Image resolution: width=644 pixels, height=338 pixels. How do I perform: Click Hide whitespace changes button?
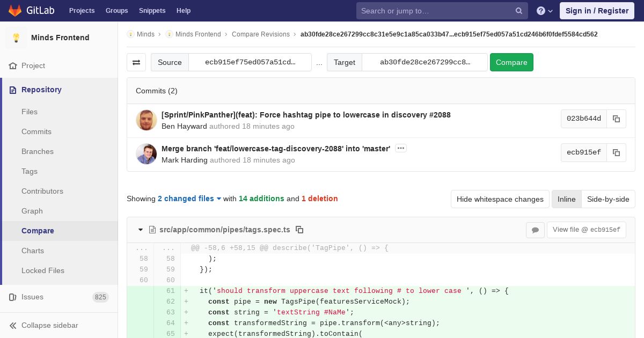(500, 199)
